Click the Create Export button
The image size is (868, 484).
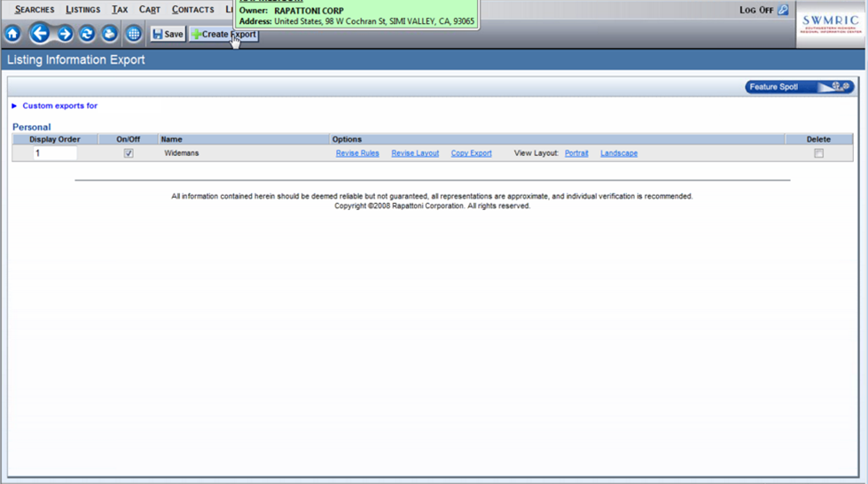(224, 34)
